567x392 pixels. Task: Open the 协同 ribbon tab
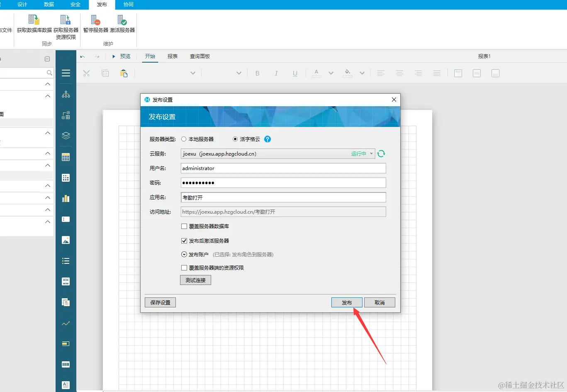(x=129, y=5)
